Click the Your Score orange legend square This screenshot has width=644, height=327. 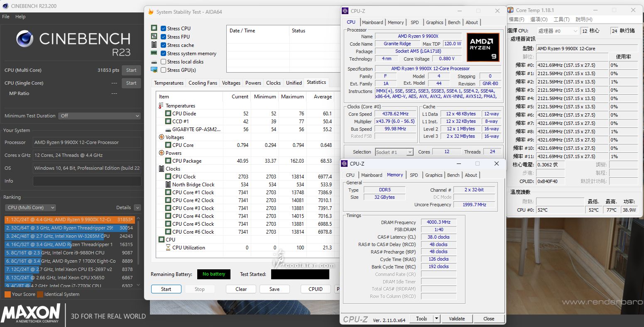point(7,294)
